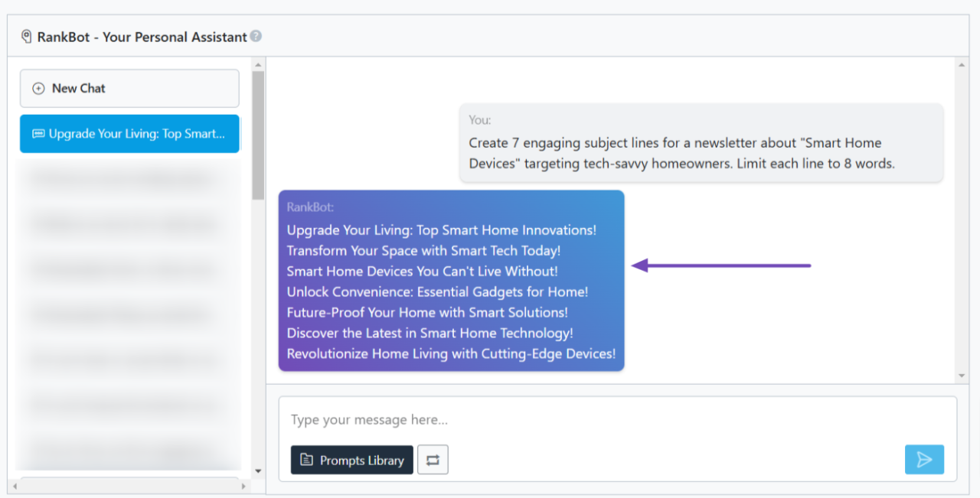Select the second blurred conversation in sidebar

coord(129,223)
